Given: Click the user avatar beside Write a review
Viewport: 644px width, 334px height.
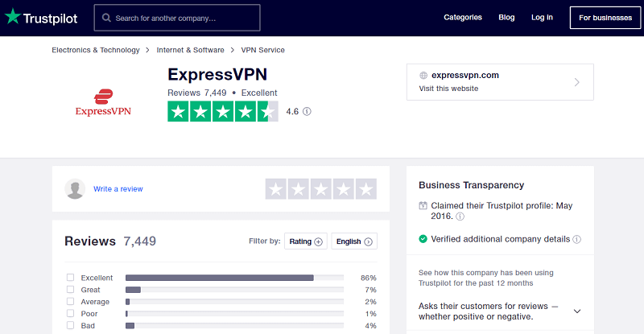Looking at the screenshot, I should point(75,189).
